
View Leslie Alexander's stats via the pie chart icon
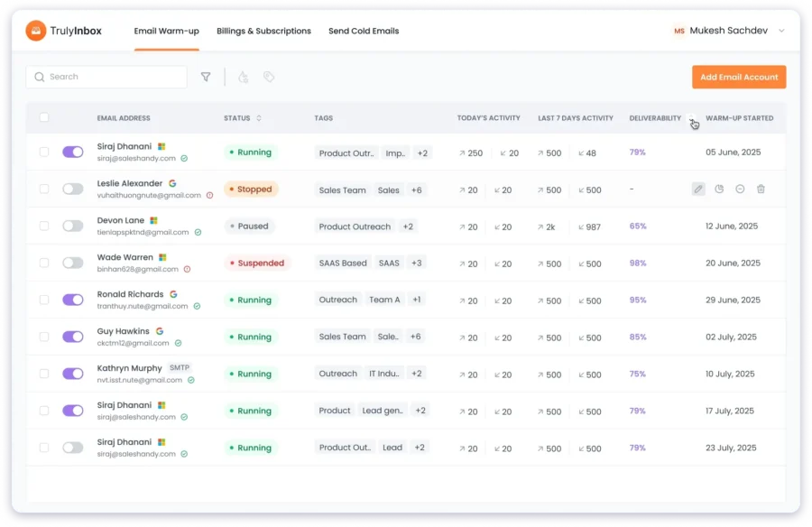pos(719,189)
